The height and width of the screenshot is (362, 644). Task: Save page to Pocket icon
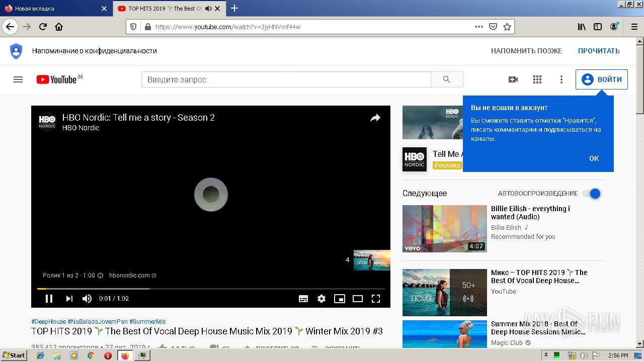tap(493, 27)
